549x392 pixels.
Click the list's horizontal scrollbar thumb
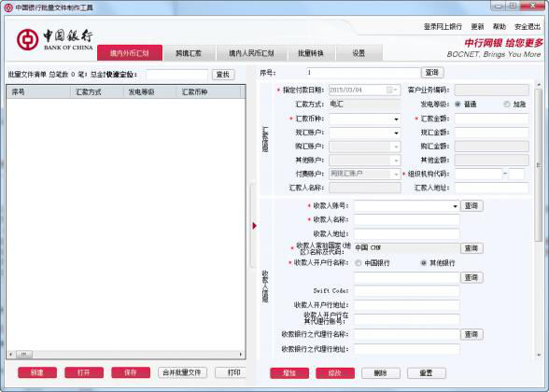pos(24,355)
